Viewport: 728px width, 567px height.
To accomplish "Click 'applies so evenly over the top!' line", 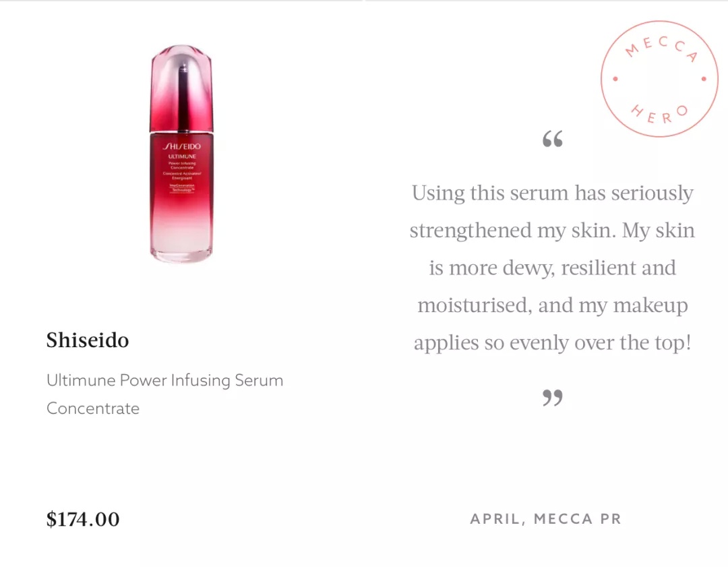I will coord(553,343).
